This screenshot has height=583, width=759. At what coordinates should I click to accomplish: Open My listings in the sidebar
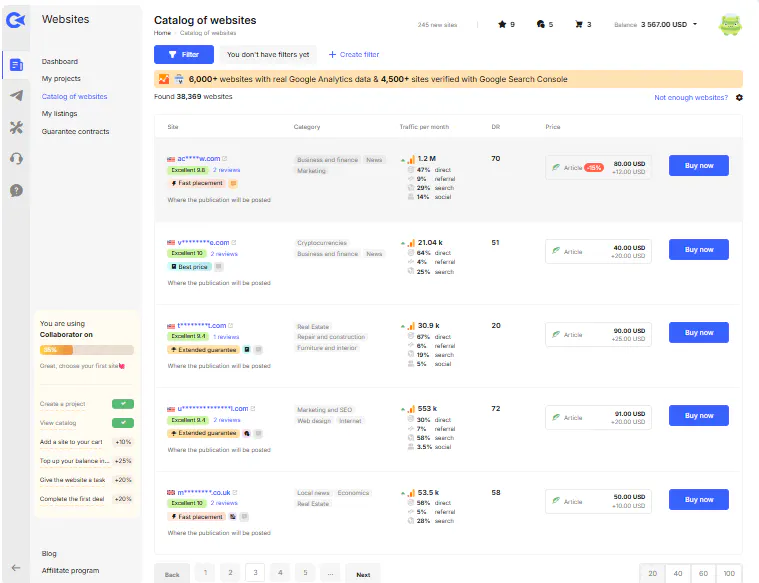59,113
